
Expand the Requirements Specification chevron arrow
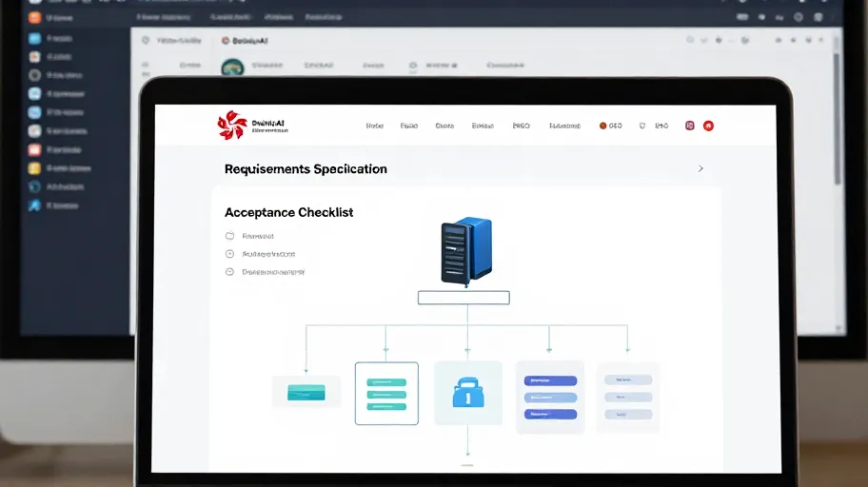[700, 168]
